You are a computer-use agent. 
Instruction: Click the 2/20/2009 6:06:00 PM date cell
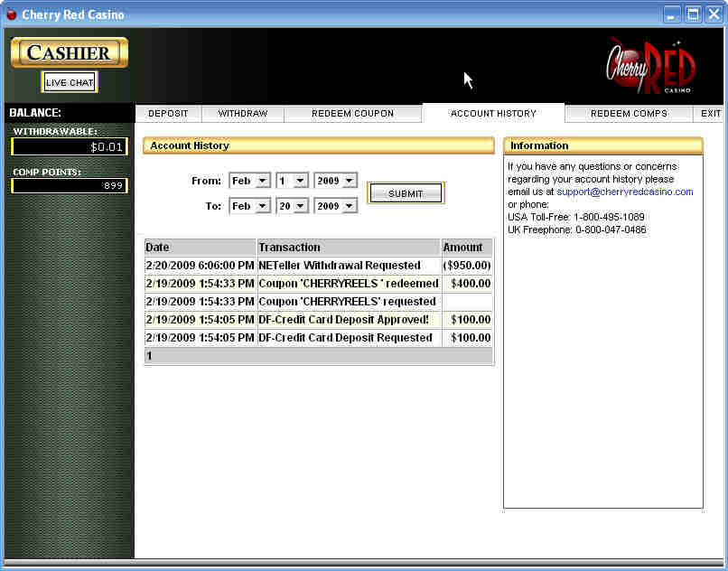click(201, 266)
